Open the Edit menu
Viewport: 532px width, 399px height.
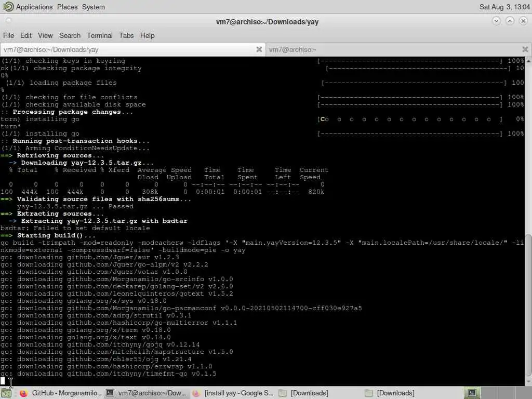(26, 35)
